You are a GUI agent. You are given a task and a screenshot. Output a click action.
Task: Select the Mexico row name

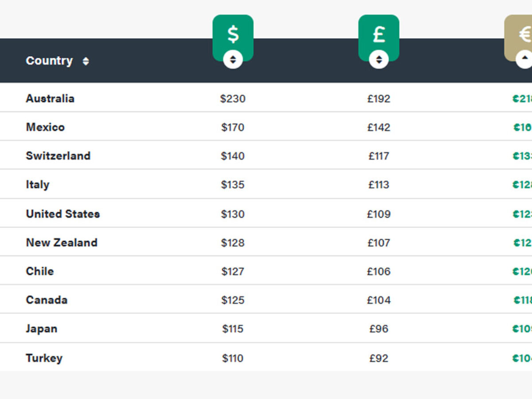coord(45,127)
